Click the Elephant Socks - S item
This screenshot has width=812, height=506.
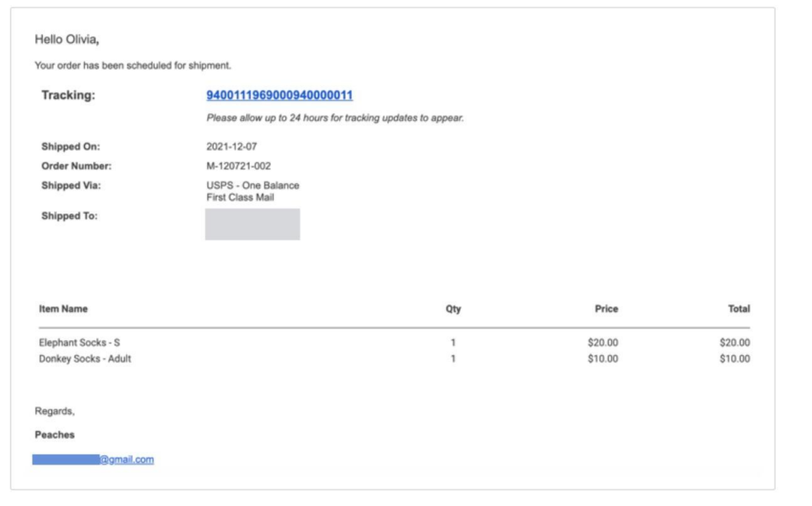(x=79, y=343)
